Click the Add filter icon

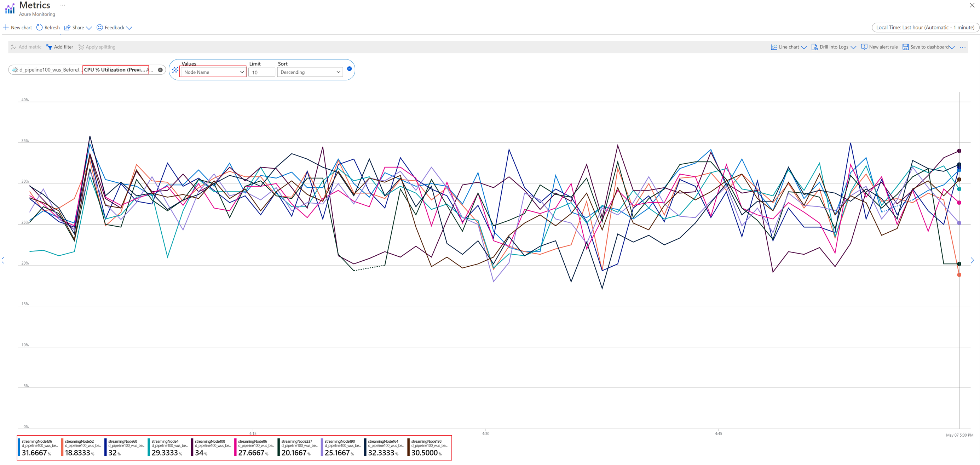(x=49, y=47)
